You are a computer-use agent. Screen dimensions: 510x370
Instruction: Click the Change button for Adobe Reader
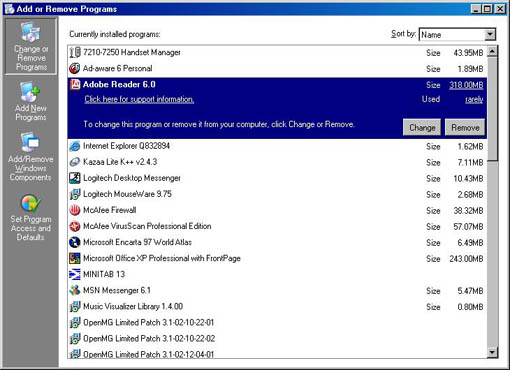422,127
